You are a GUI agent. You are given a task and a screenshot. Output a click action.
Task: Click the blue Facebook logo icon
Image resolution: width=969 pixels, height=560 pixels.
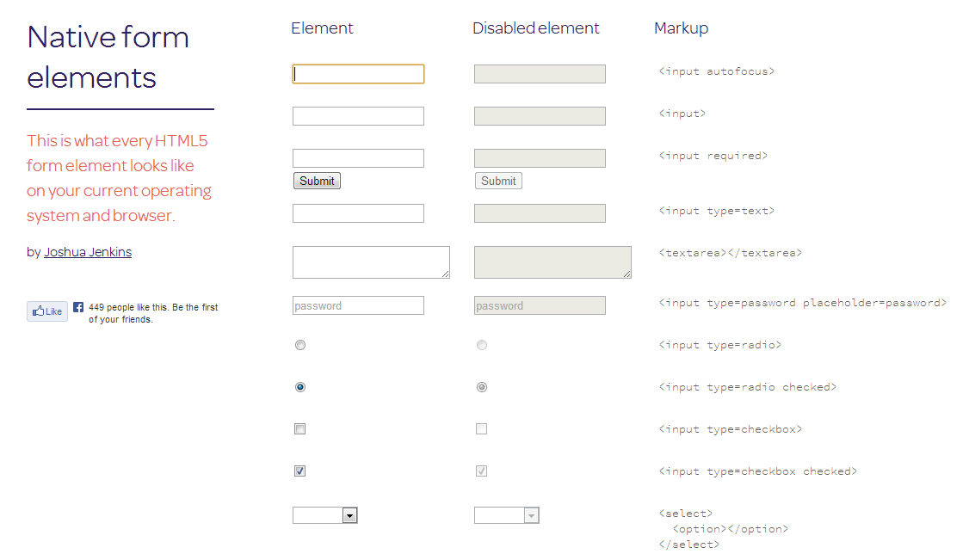coord(77,306)
